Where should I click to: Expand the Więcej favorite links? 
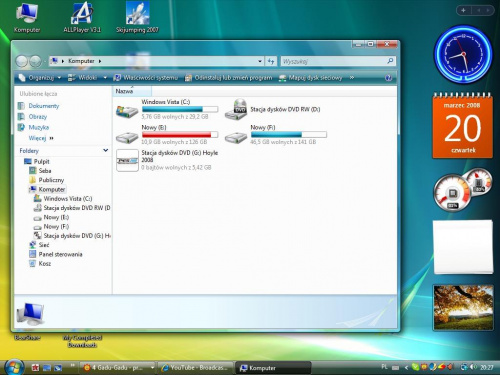point(41,138)
